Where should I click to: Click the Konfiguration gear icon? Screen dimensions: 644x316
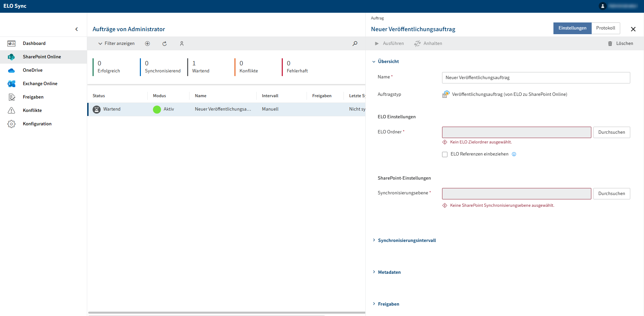click(x=11, y=124)
